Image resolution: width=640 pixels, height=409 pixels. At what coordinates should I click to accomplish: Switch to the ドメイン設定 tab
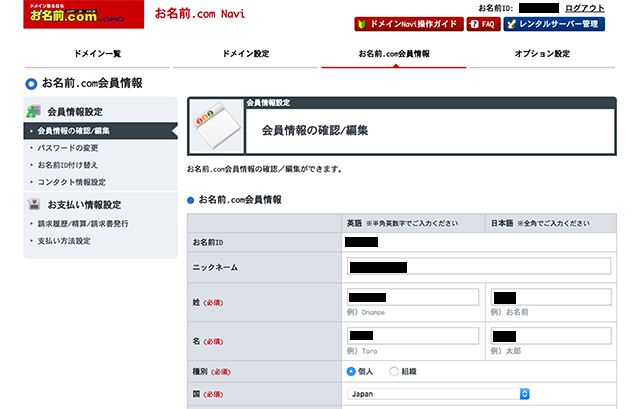pos(246,53)
